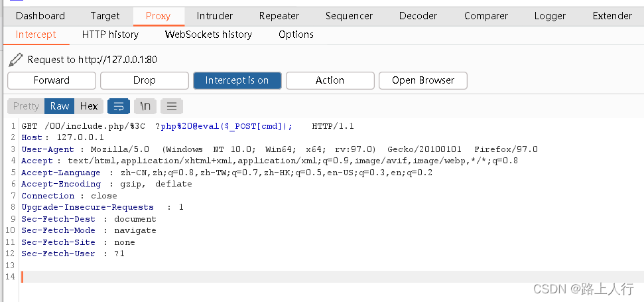Open the Dashboard tab

tap(40, 16)
